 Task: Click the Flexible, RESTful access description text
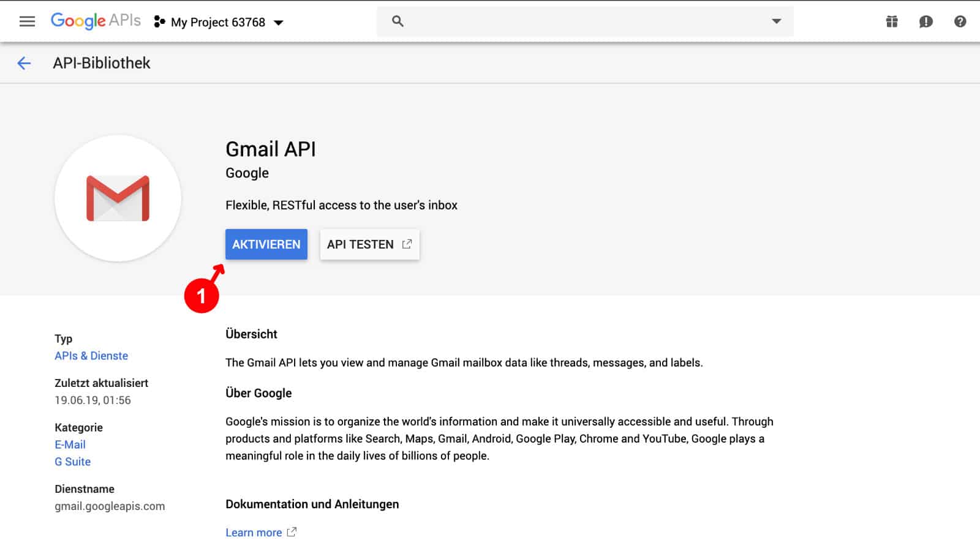341,205
